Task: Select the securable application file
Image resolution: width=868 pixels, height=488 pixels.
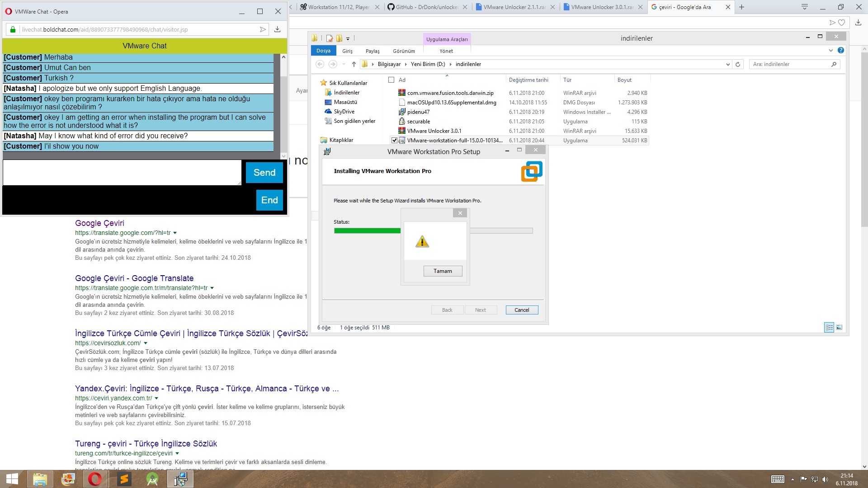Action: pos(419,122)
